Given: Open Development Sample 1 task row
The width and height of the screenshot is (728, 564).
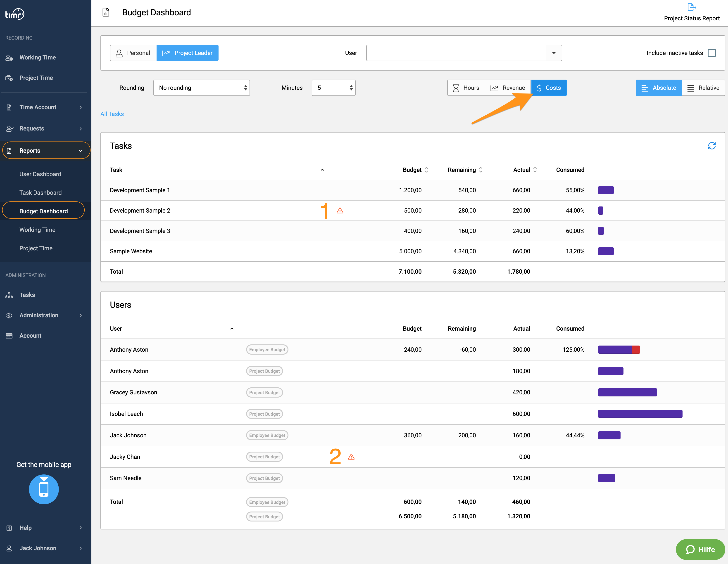Looking at the screenshot, I should (x=413, y=190).
